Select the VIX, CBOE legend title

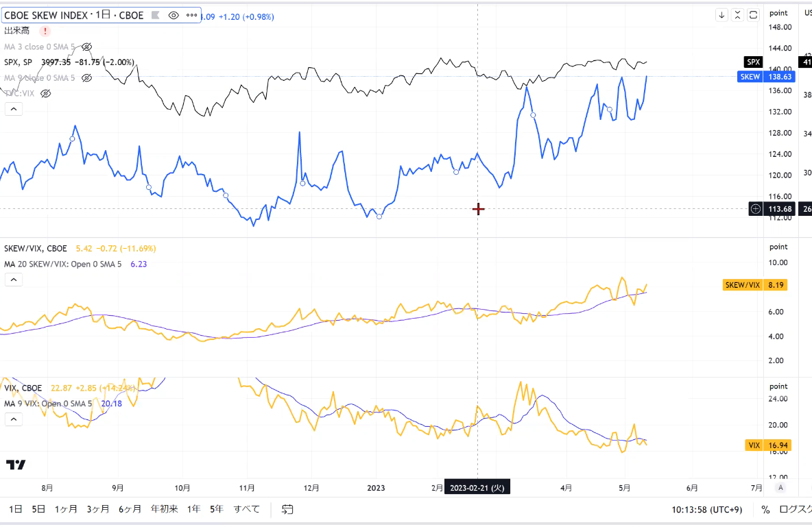click(x=23, y=389)
